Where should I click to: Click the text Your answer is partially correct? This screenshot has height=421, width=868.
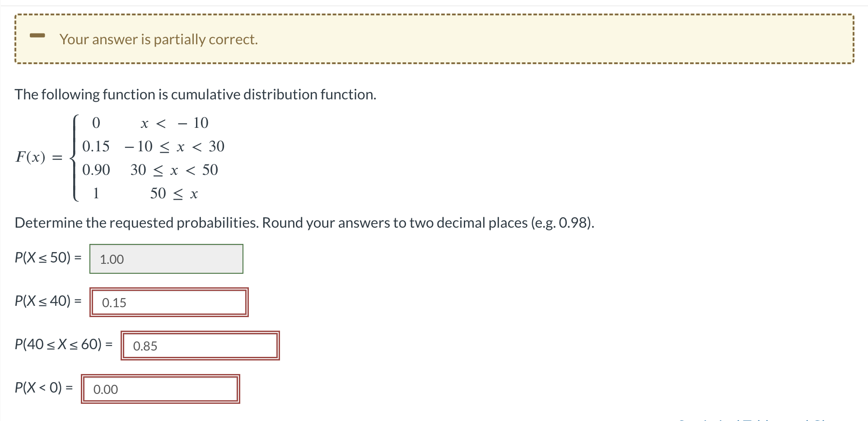coord(159,39)
